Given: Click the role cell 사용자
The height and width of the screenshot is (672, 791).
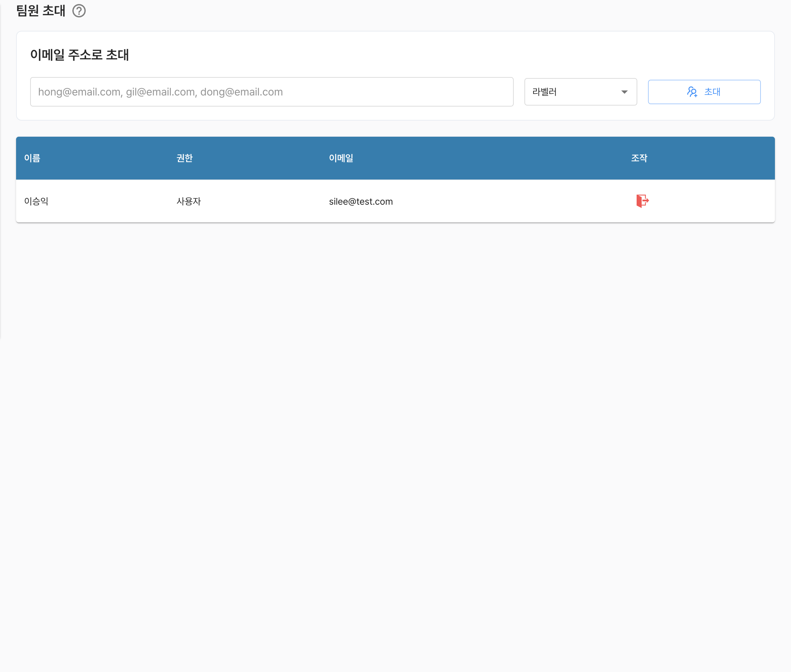Looking at the screenshot, I should (x=189, y=201).
